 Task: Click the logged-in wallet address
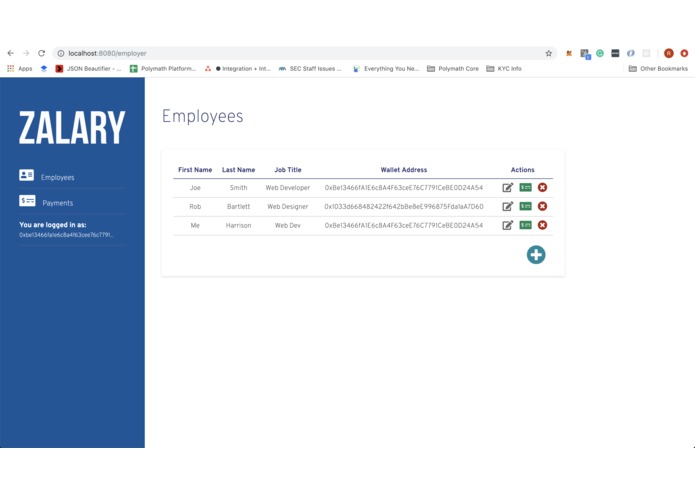pos(66,235)
